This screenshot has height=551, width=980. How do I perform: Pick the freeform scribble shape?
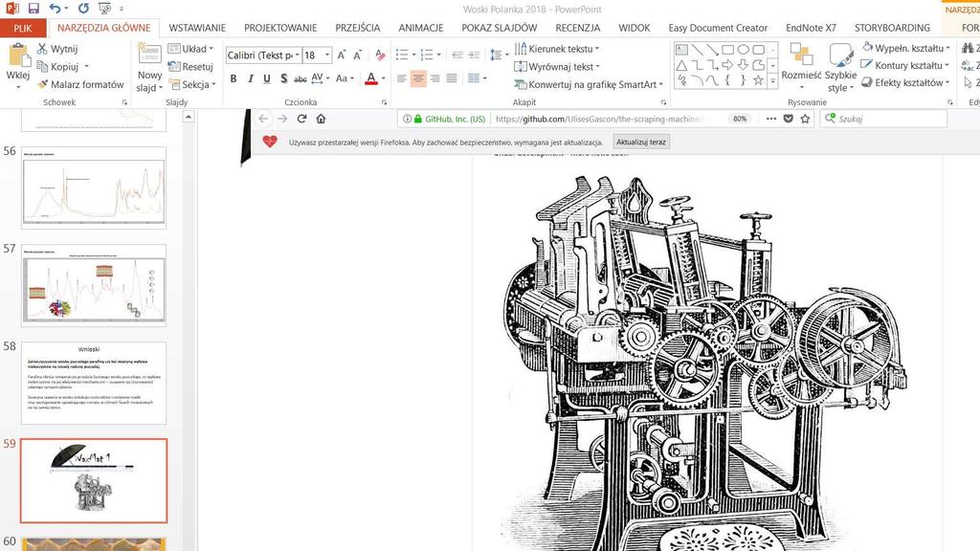click(681, 80)
